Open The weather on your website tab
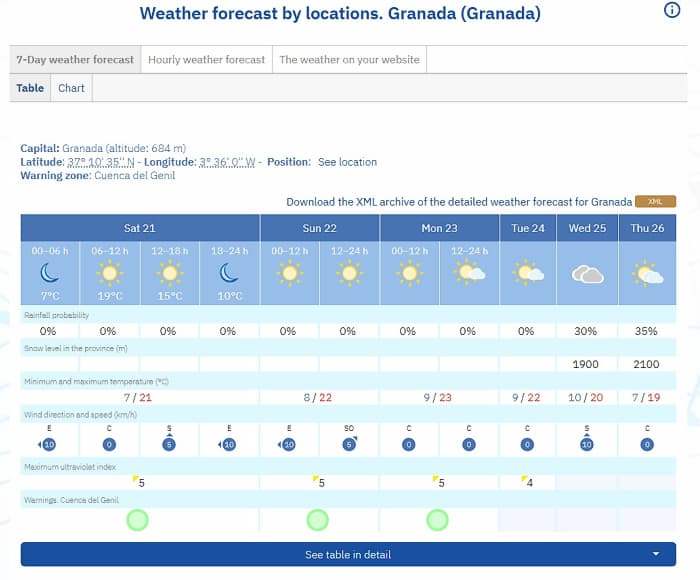This screenshot has height=580, width=700. [x=349, y=60]
